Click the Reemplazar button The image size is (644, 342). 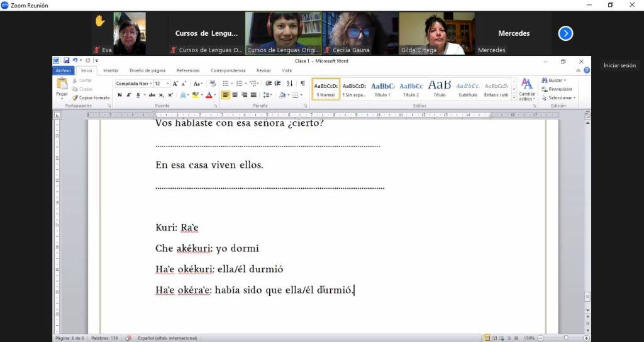(x=559, y=89)
